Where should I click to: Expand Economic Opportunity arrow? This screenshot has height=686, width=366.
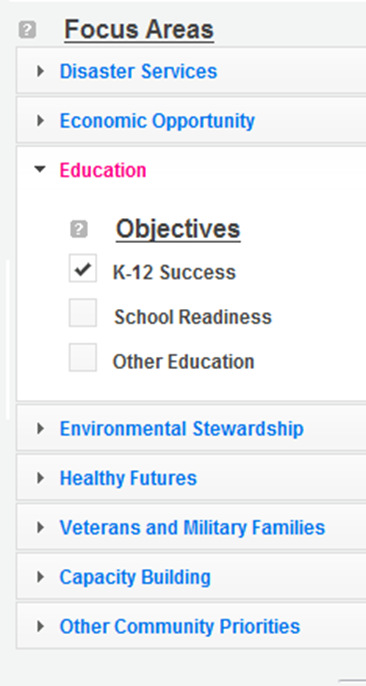pos(41,120)
